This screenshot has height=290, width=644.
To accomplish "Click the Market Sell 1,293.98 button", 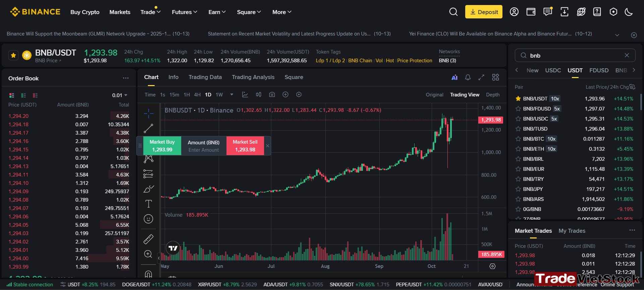I will (x=245, y=146).
